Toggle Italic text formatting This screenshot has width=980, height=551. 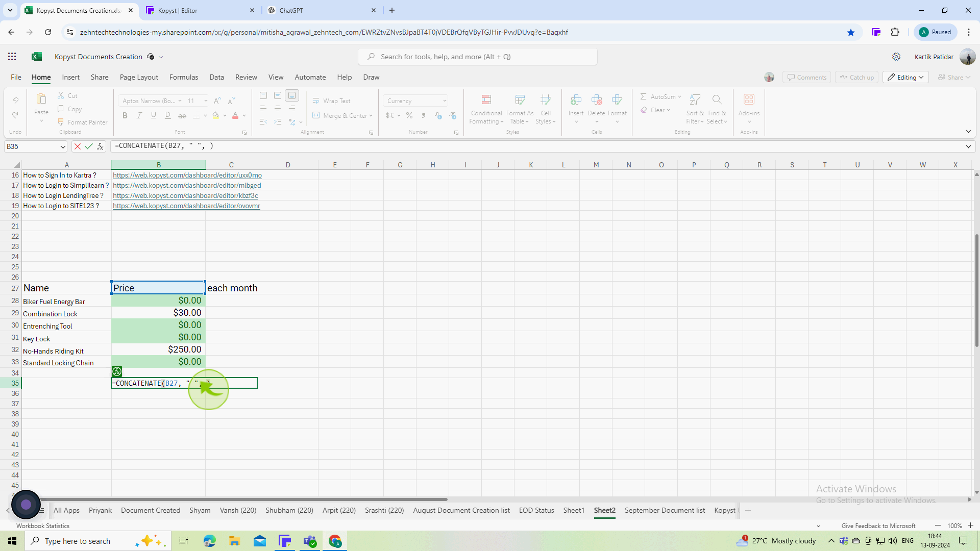pyautogui.click(x=139, y=115)
